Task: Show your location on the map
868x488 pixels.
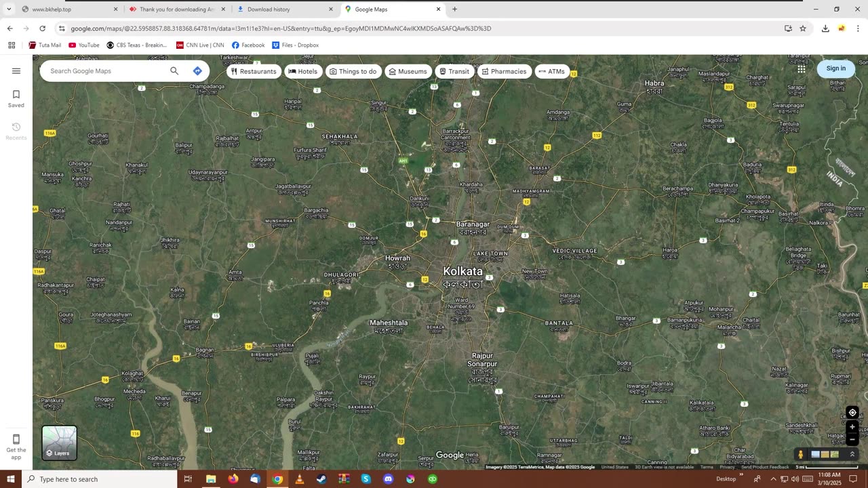Action: [852, 413]
